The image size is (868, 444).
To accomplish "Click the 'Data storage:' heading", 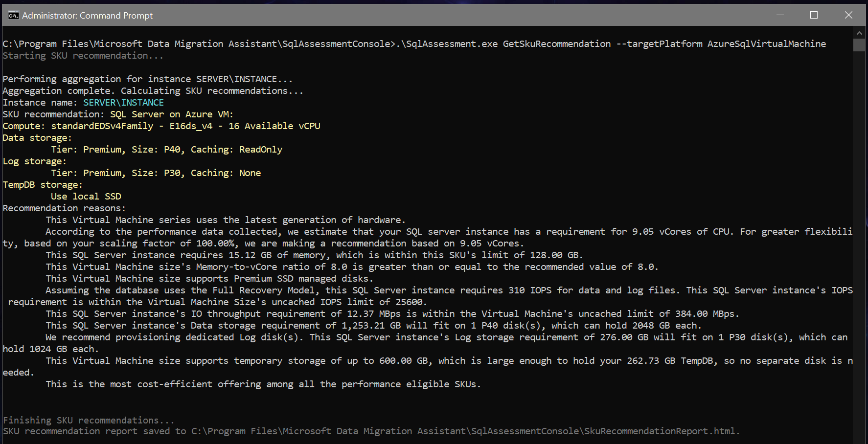I will [x=37, y=138].
